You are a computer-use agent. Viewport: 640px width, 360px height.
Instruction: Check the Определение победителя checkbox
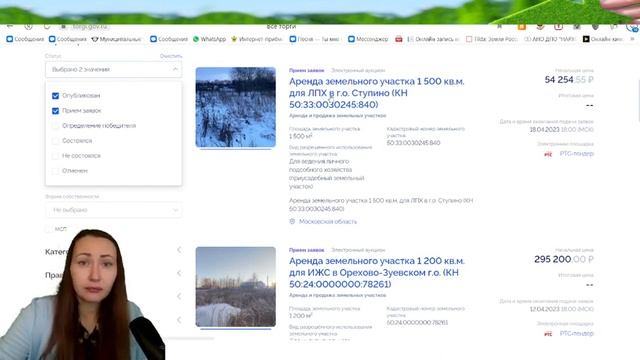[x=56, y=126]
